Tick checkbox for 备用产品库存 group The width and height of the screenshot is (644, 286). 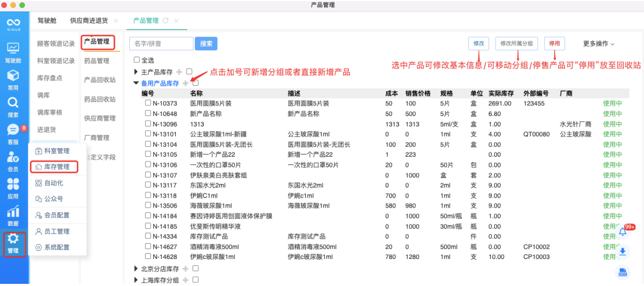coord(195,84)
